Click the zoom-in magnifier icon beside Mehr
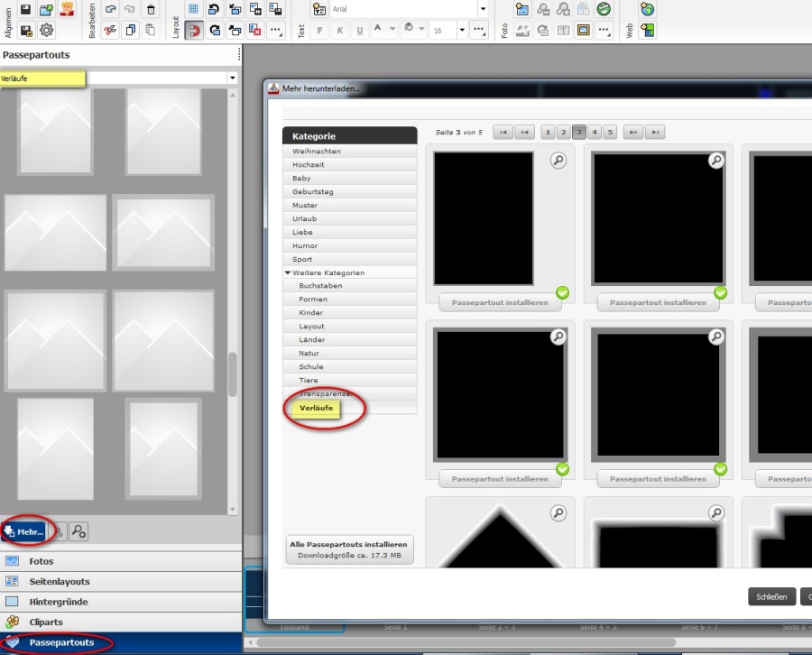 click(x=79, y=531)
